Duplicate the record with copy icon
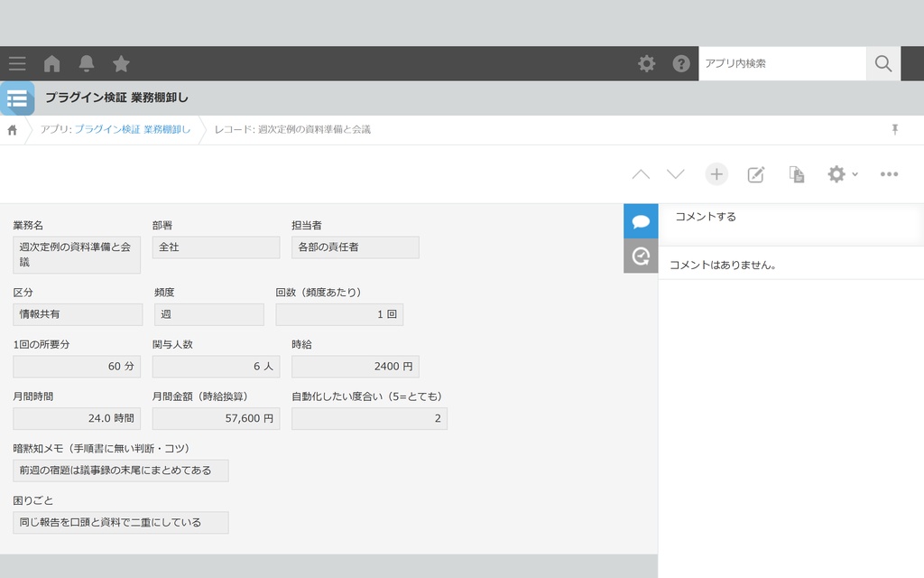The image size is (924, 578). click(x=796, y=174)
